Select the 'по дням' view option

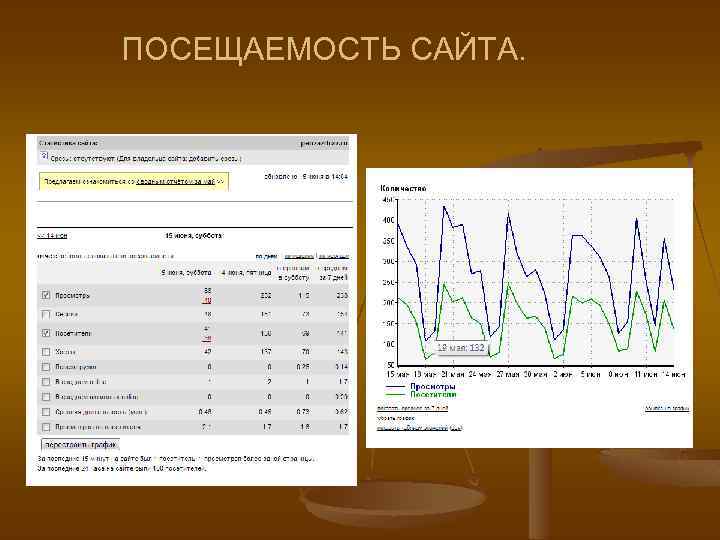266,256
